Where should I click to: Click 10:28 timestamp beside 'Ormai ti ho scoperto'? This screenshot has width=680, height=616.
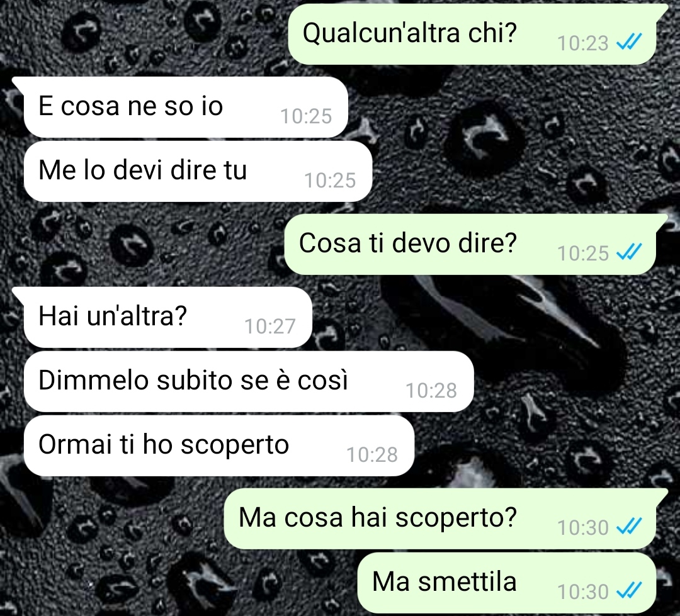tap(371, 455)
